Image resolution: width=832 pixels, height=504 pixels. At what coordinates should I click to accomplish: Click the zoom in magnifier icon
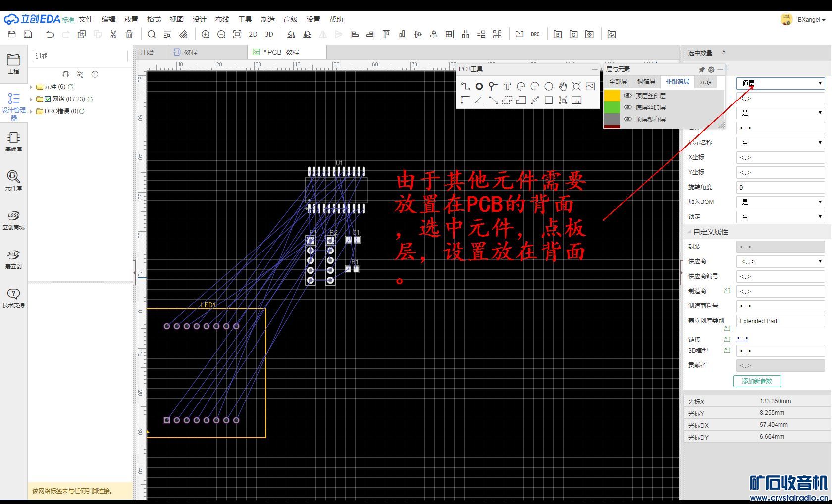[x=206, y=34]
